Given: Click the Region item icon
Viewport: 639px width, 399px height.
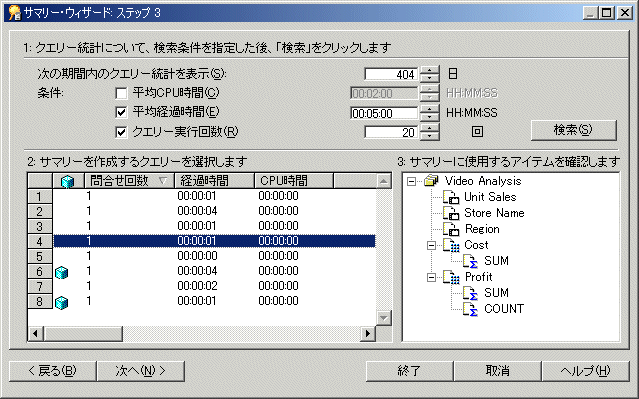Looking at the screenshot, I should [x=451, y=229].
